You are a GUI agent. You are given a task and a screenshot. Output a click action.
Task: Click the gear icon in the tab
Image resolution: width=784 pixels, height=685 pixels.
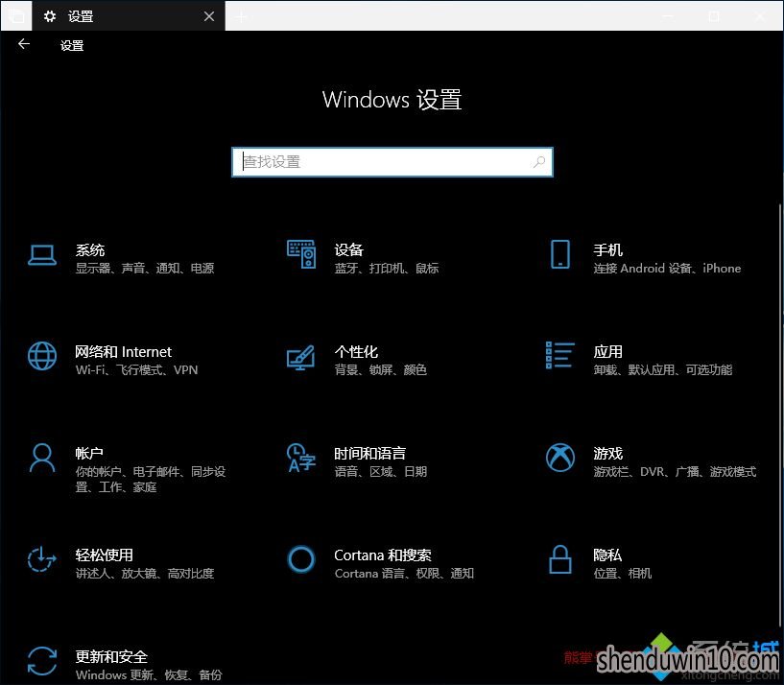(x=50, y=16)
